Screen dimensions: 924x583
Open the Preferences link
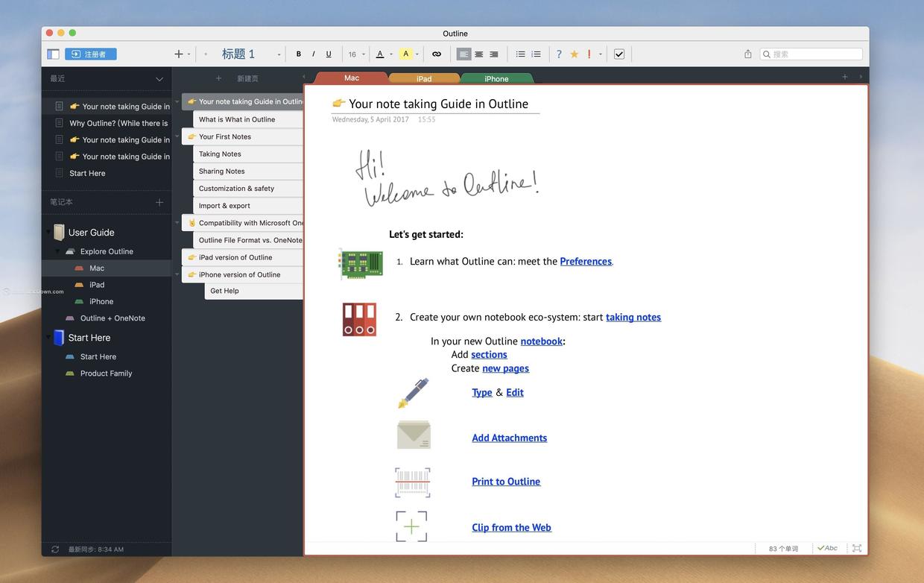(586, 262)
